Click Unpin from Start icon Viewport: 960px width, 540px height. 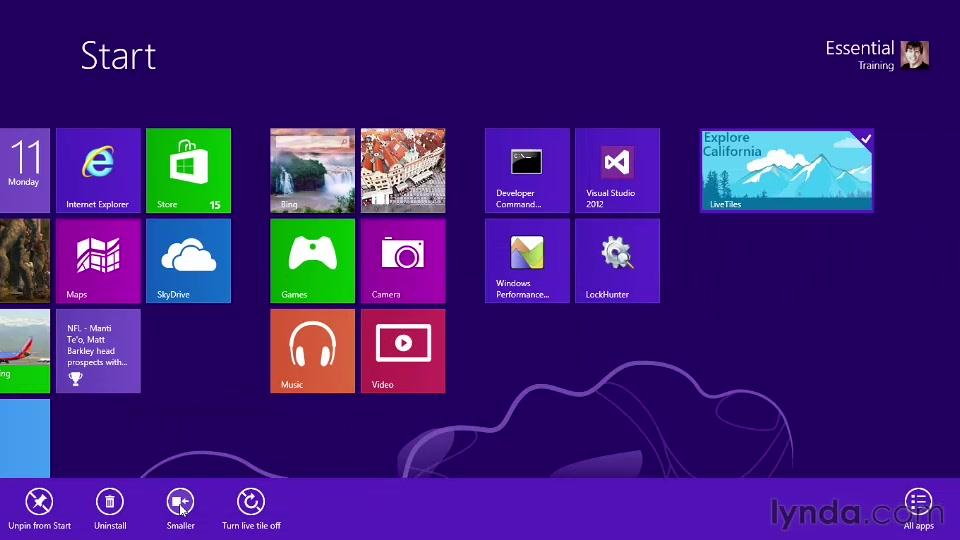coord(39,502)
